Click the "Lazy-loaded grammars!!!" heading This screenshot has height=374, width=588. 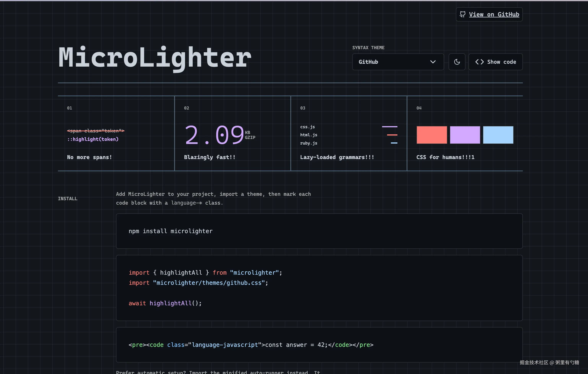point(337,157)
